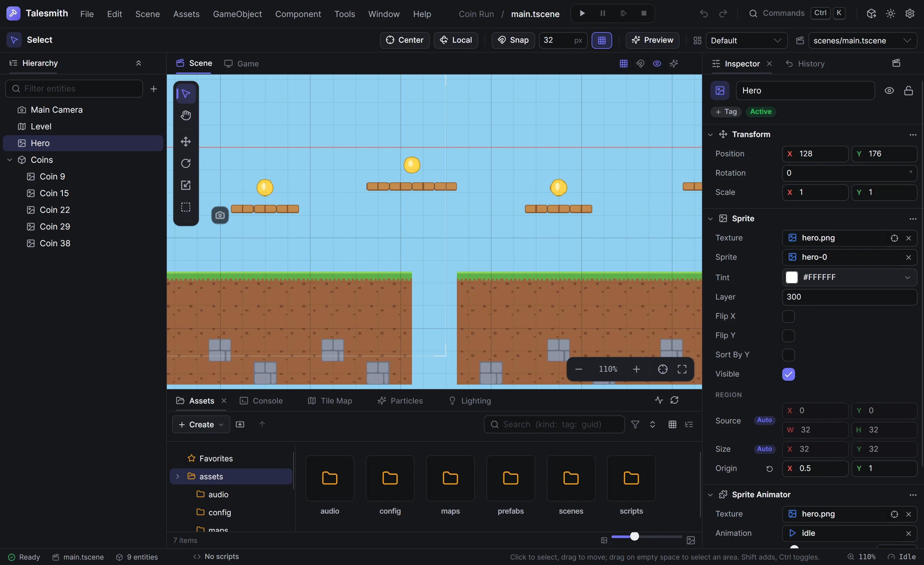Enable the Sort By Y checkbox
Viewport: 924px width, 565px height.
click(788, 355)
